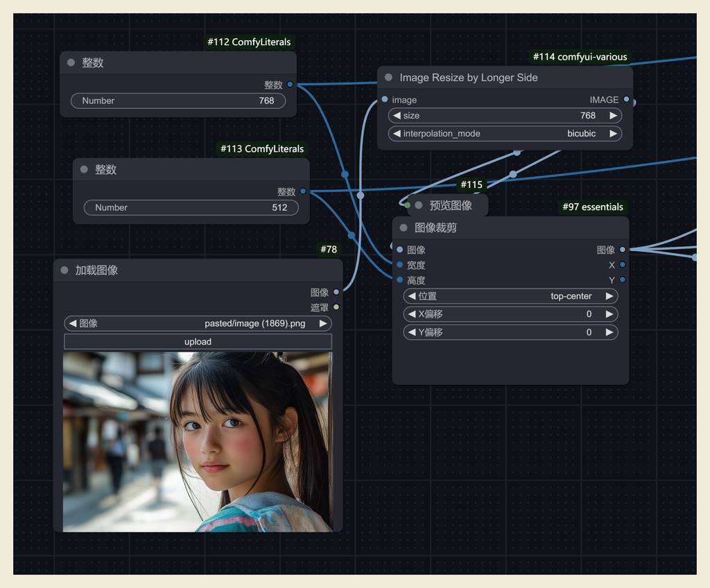Viewport: 710px width, 588px height.
Task: Increase Y偏移 value with right arrow
Action: (609, 332)
